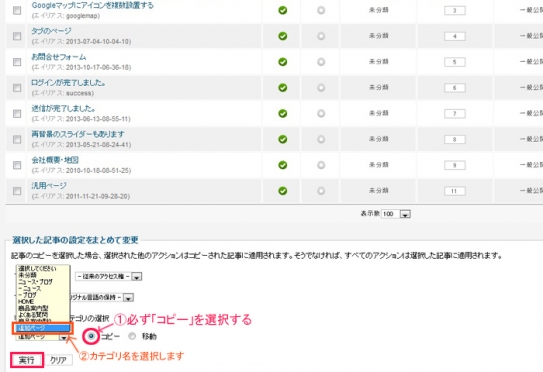This screenshot has width=543, height=372.
Task: Open the 表示数 100 dropdown
Action: [x=396, y=214]
